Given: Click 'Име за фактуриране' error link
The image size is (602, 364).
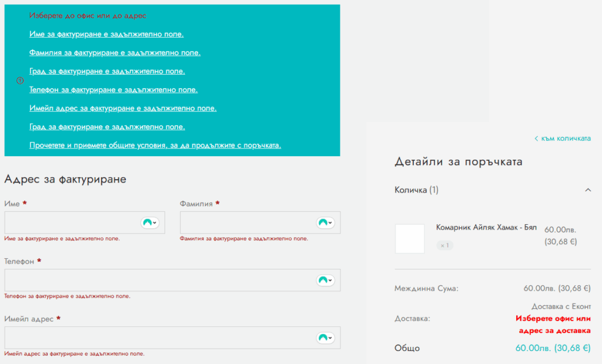Looking at the screenshot, I should click(106, 35).
